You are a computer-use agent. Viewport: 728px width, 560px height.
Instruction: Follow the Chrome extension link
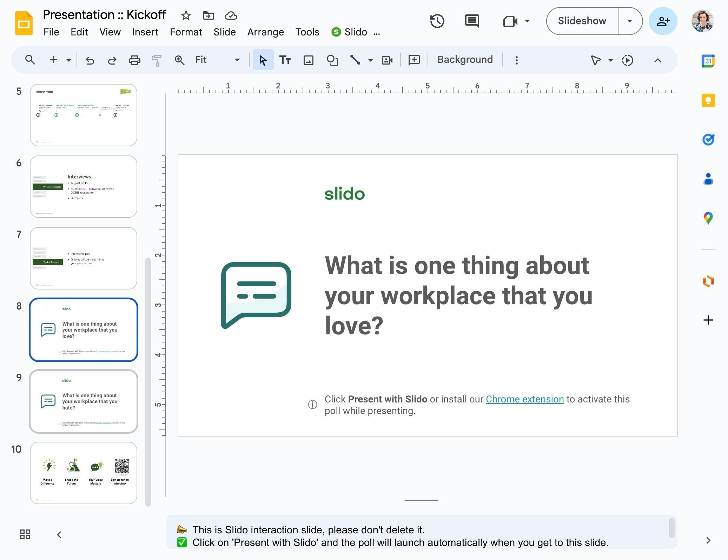point(524,399)
